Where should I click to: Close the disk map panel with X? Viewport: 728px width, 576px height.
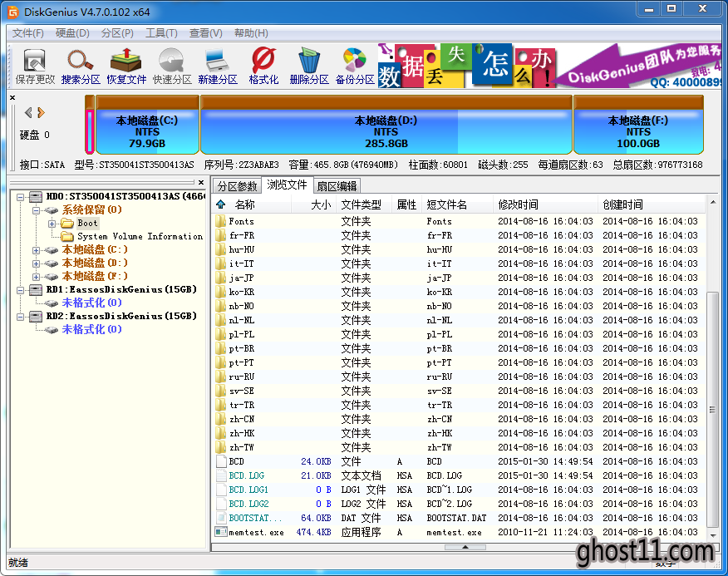(x=12, y=97)
